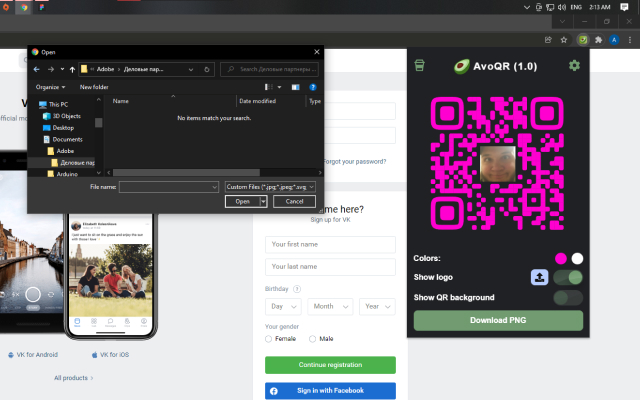Click the AvoQR extension icon in Chrome toolbar
This screenshot has height=400, width=640.
pyautogui.click(x=583, y=40)
